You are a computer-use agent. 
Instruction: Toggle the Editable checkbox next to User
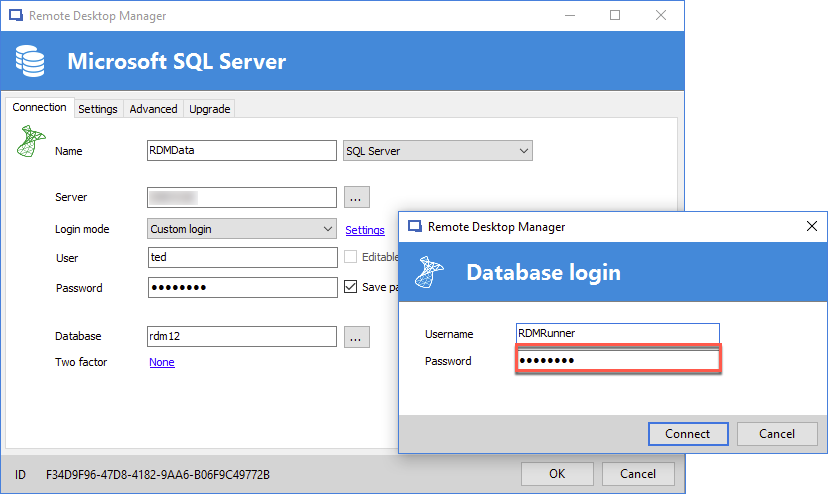350,257
